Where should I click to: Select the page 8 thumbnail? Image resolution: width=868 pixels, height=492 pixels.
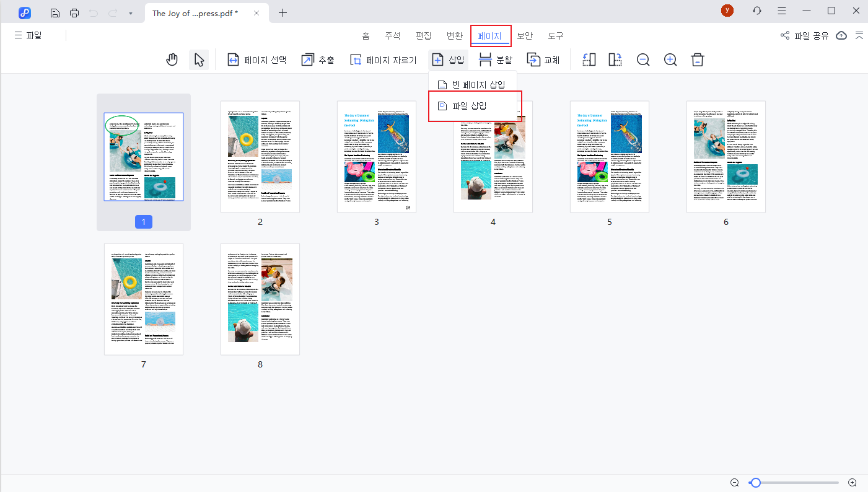click(x=260, y=299)
